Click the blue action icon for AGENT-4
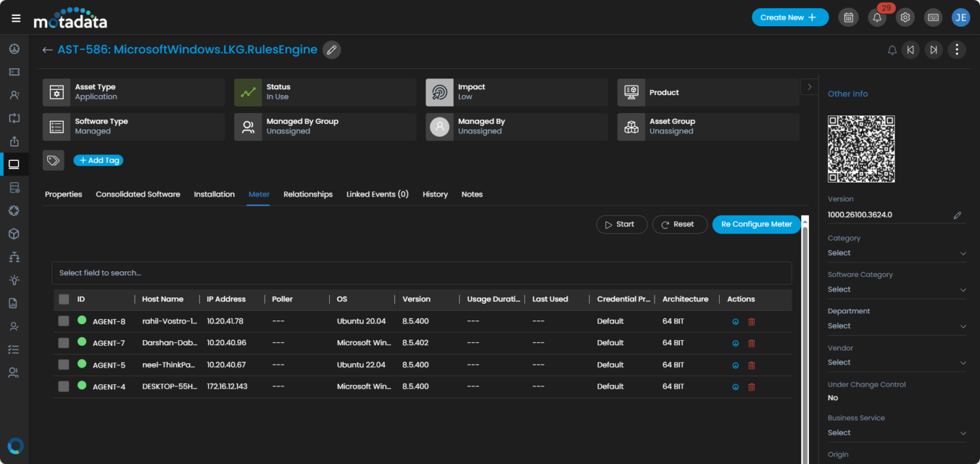 [736, 387]
